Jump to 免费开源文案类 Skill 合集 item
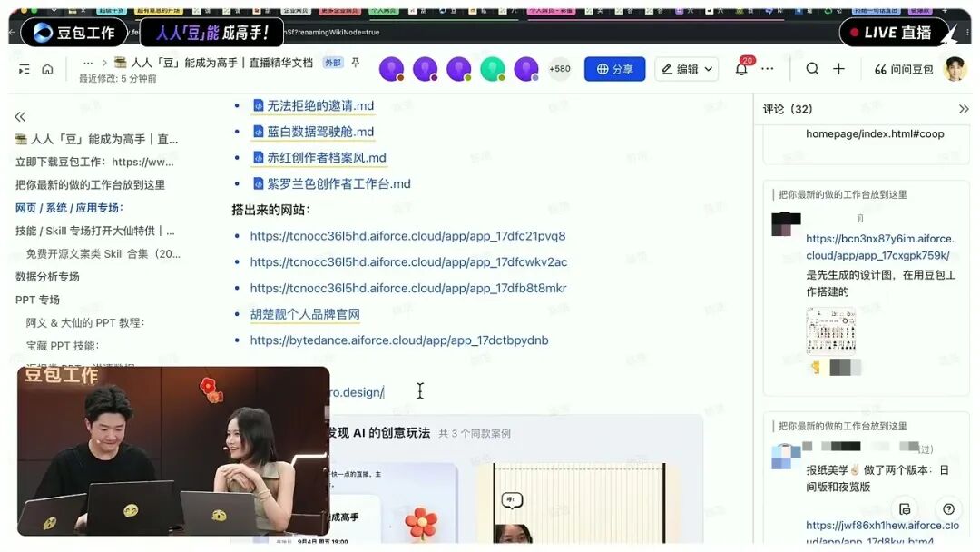The width and height of the screenshot is (980, 552). coord(103,254)
